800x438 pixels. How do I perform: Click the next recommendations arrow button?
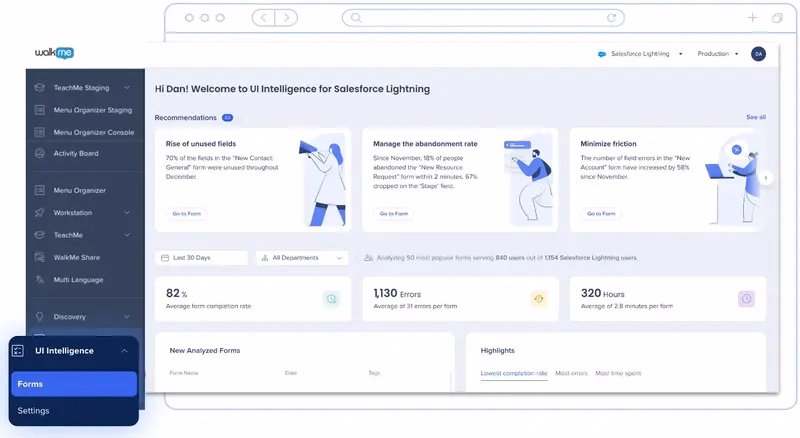point(765,178)
